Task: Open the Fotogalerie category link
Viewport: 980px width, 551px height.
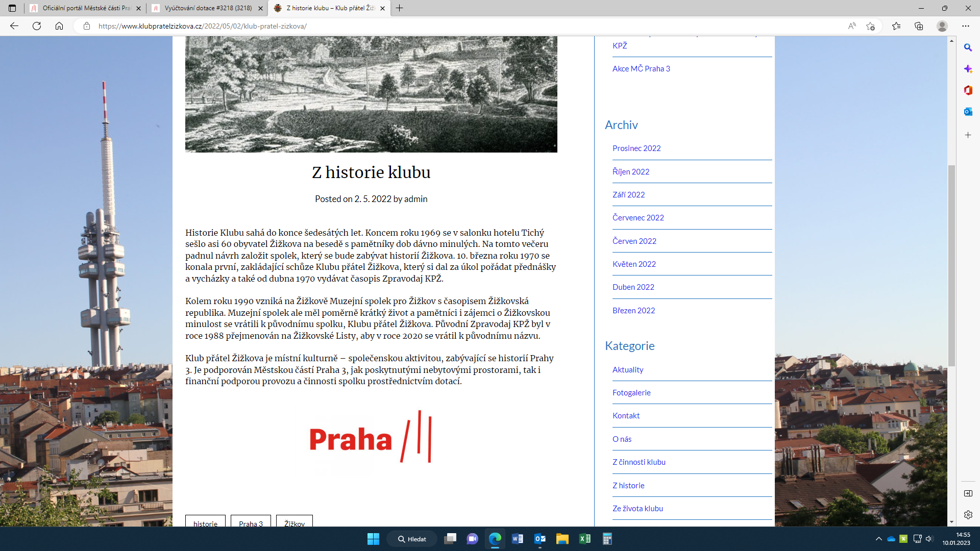Action: tap(631, 393)
